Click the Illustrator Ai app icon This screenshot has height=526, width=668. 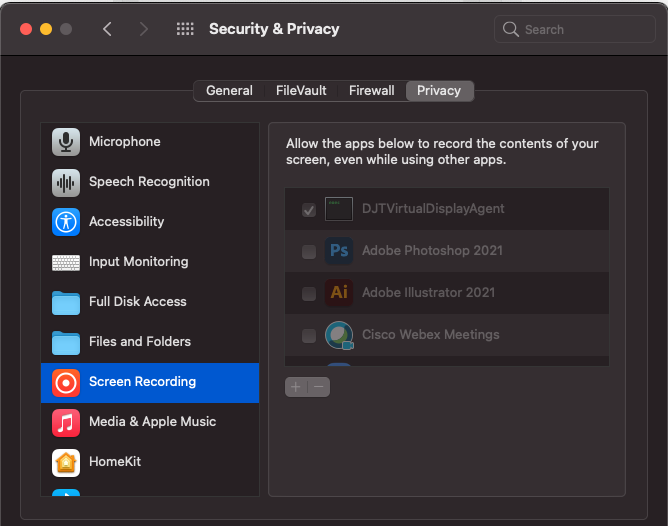click(339, 293)
